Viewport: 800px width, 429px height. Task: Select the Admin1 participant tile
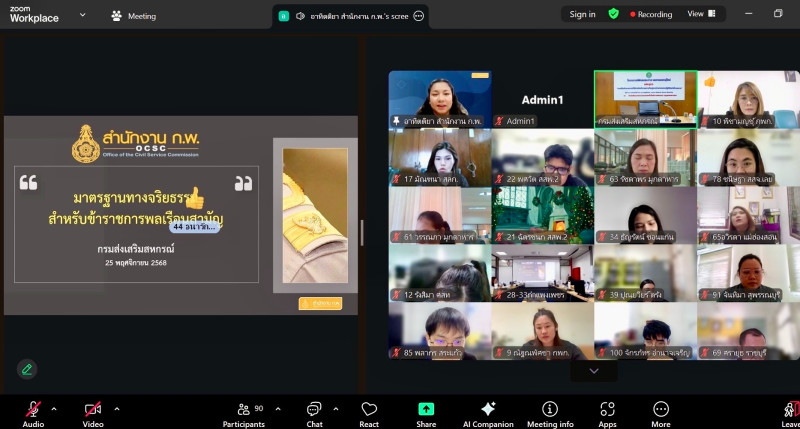click(541, 99)
